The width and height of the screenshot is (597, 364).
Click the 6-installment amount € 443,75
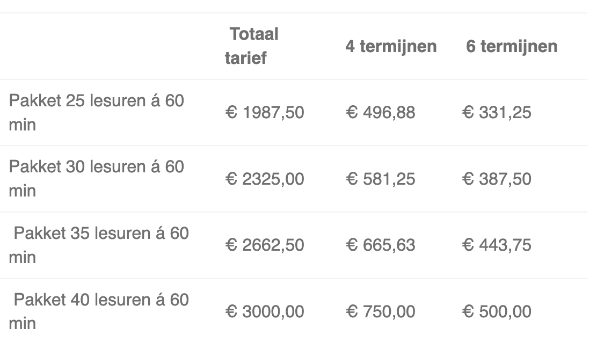(x=497, y=245)
